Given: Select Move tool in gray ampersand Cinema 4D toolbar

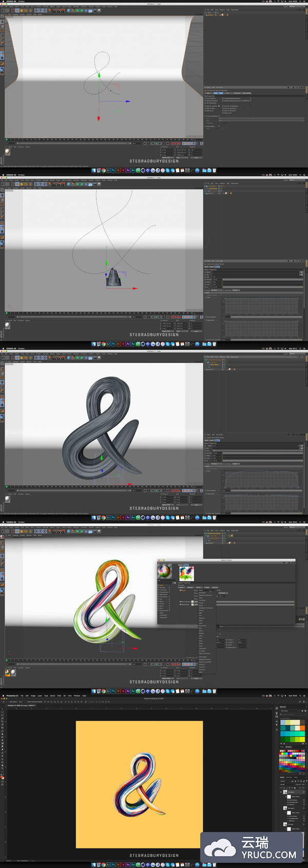Looking at the screenshot, I should [17, 358].
